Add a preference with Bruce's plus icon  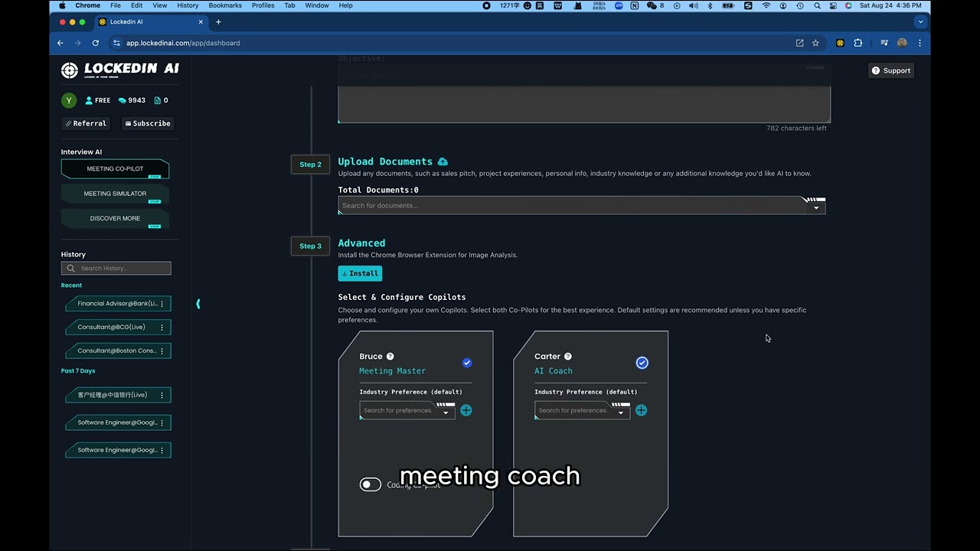[x=466, y=410]
